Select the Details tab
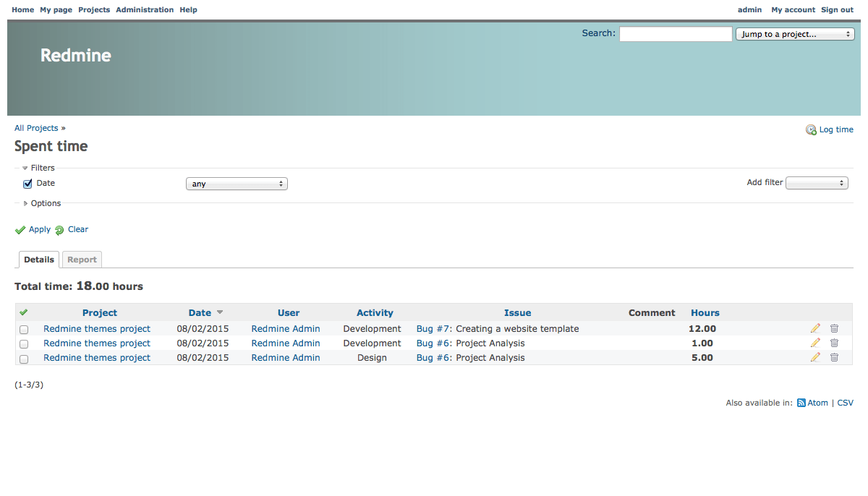 [x=39, y=260]
